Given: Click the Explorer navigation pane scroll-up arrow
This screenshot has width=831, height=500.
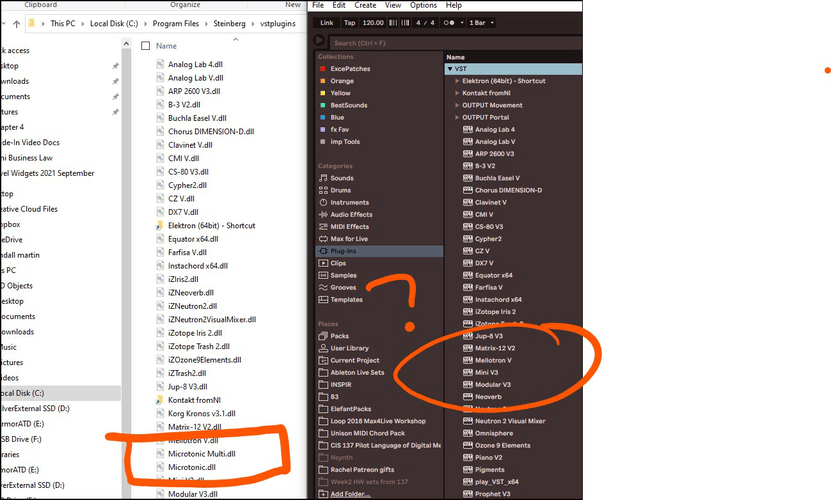Looking at the screenshot, I should coord(126,43).
